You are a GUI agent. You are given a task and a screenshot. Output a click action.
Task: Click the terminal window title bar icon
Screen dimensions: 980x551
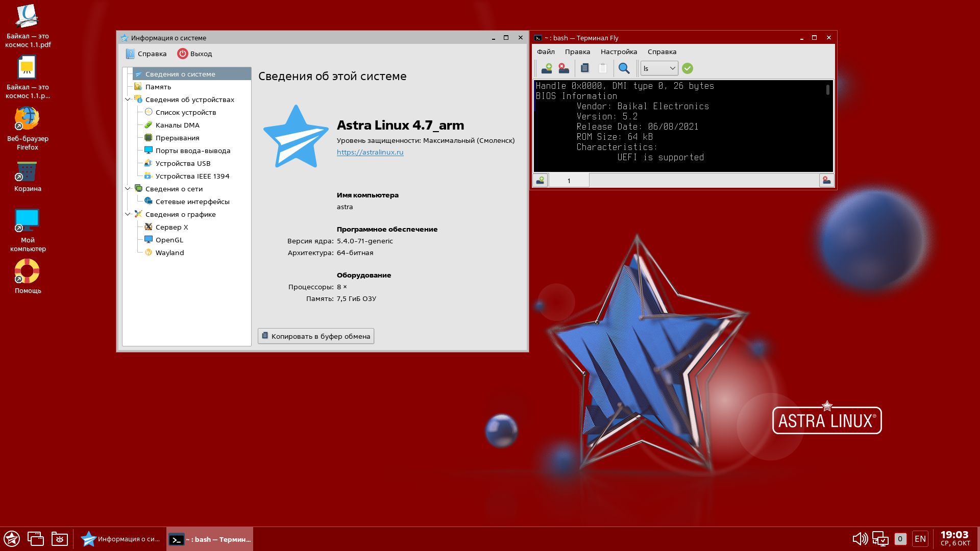[x=538, y=38]
